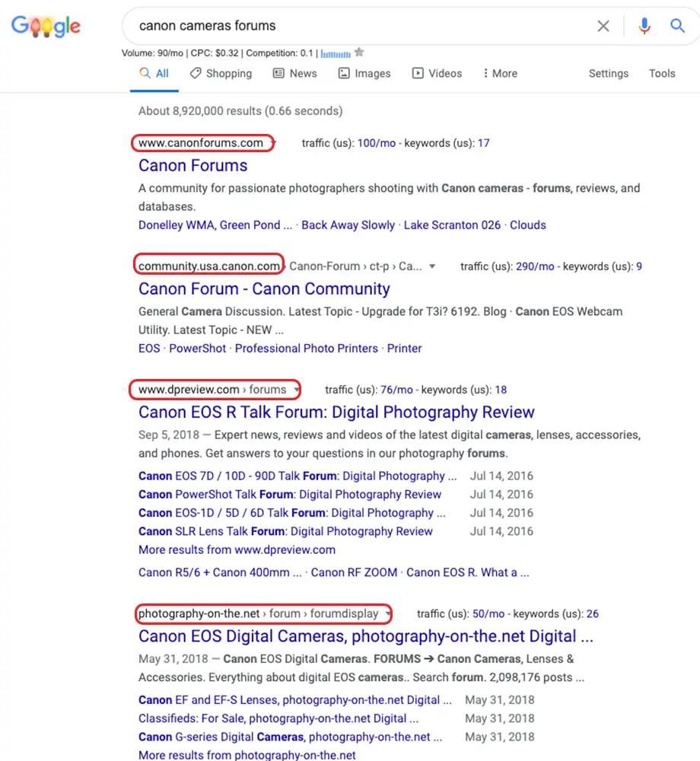Open Canon R5/6 + Canon 400mm link
The image size is (700, 761).
tap(220, 573)
